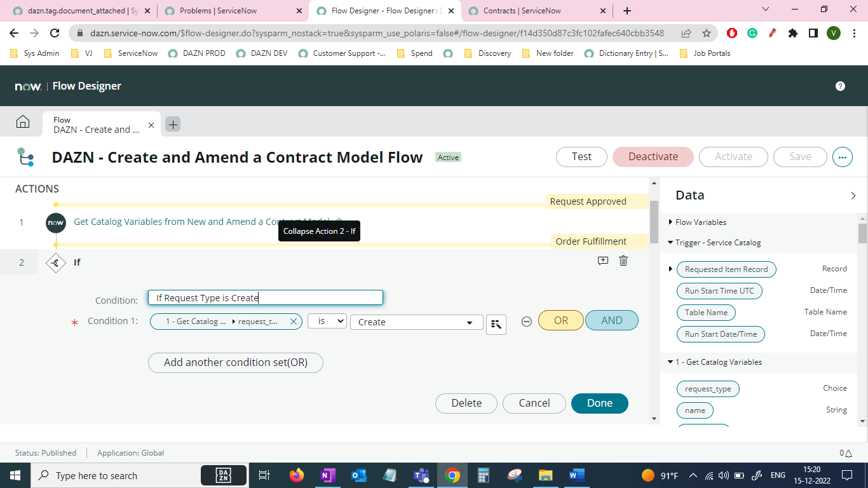
Task: Click the name data pill
Action: coord(695,410)
